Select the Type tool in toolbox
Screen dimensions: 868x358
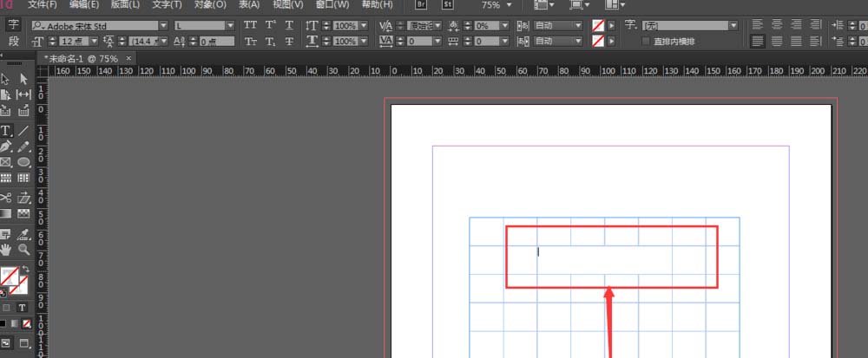coord(6,130)
